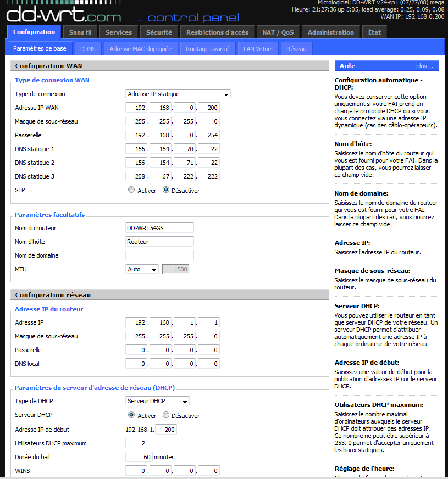Click the Configuration réseau section header
Screen dimensions: 448x479
coord(170,295)
